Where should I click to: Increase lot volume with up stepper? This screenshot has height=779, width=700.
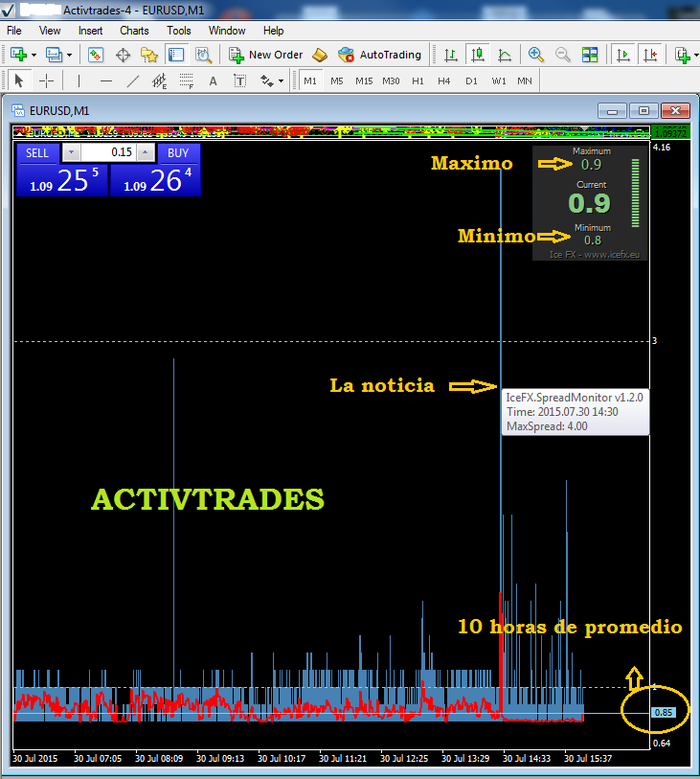click(x=145, y=152)
